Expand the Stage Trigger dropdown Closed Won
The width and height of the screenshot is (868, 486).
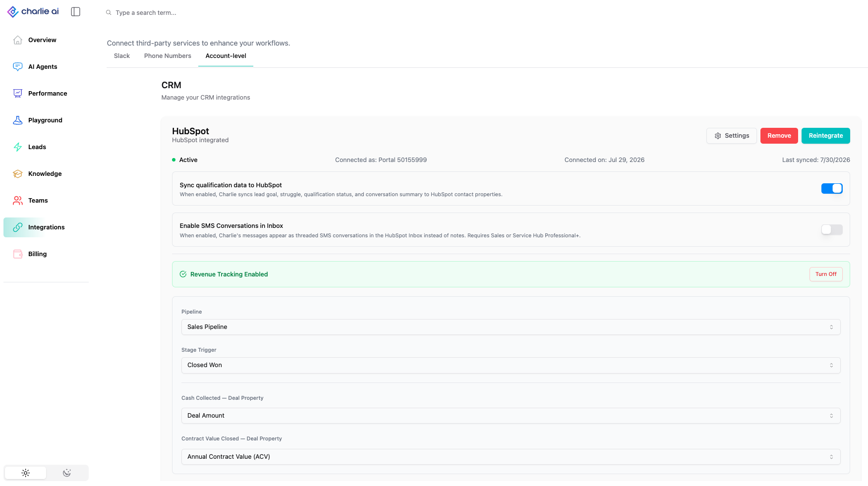(511, 365)
